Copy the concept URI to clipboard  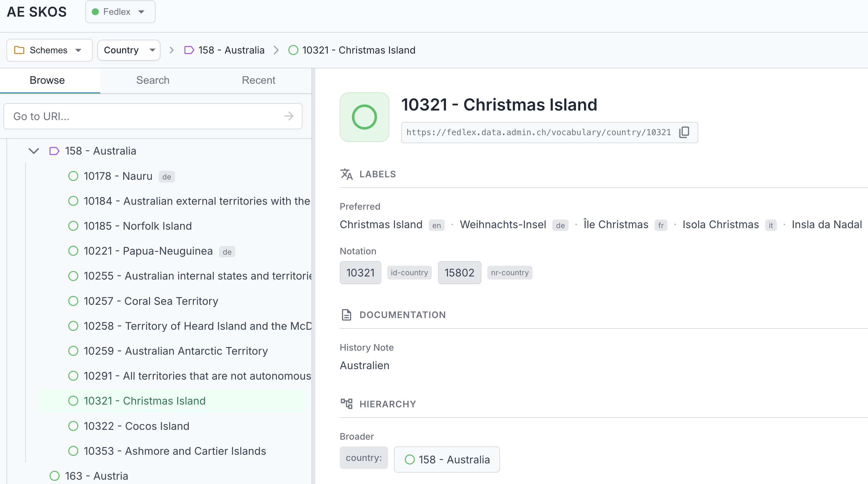tap(684, 132)
